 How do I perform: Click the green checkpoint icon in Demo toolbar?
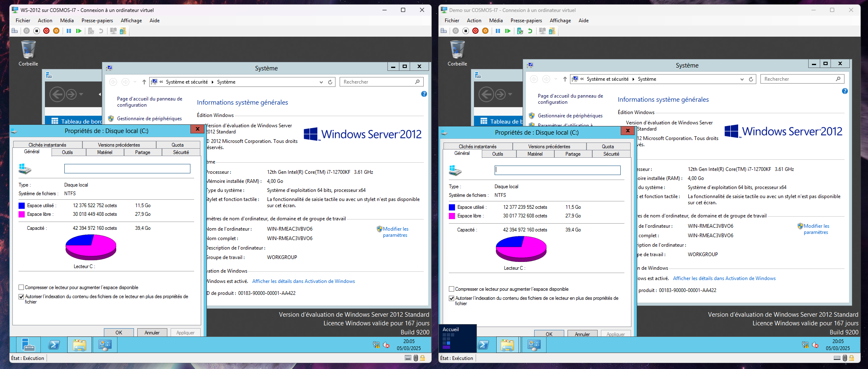[x=520, y=31]
